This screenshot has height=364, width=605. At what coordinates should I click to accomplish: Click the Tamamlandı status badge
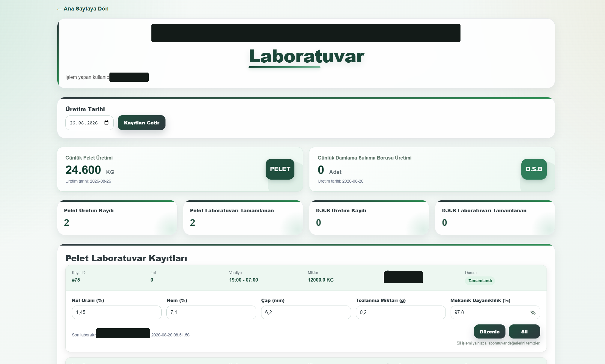tap(480, 281)
